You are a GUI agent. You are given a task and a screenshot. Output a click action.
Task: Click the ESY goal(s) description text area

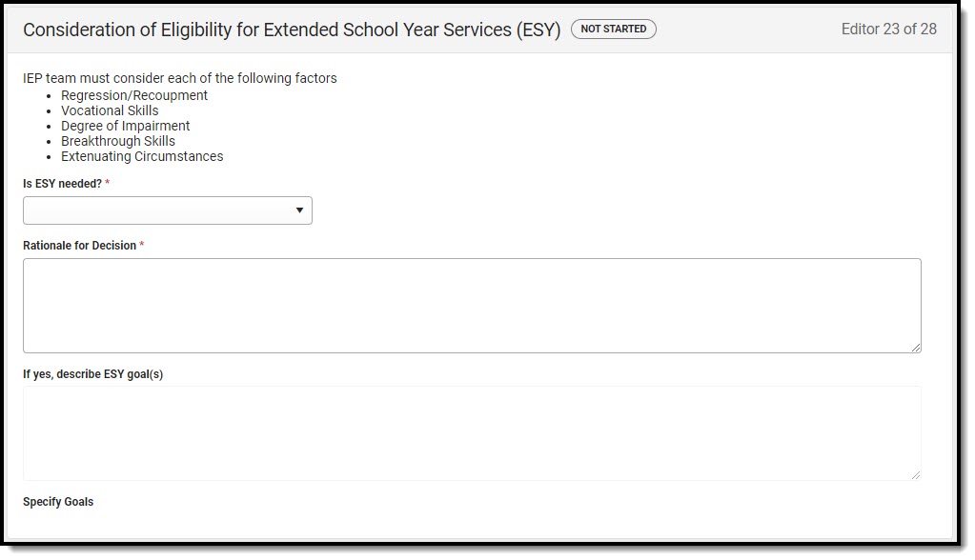[472, 433]
